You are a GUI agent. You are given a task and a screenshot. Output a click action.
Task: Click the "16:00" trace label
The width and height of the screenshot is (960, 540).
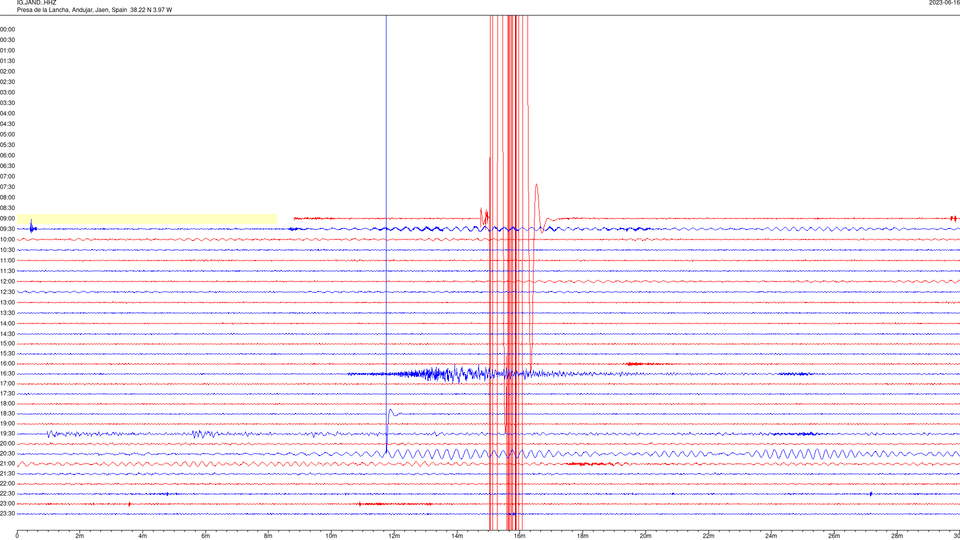7,364
